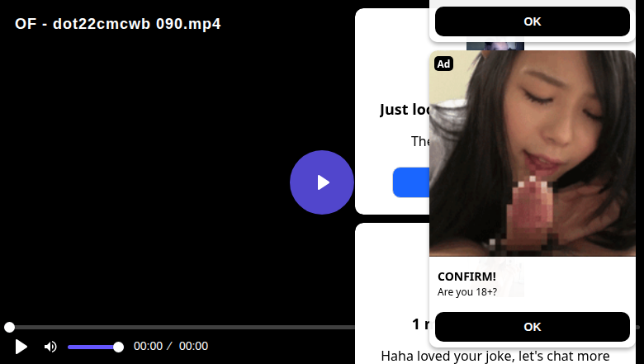This screenshot has height=364, width=644.
Task: Click the white volume slider knob
Action: [x=118, y=347]
